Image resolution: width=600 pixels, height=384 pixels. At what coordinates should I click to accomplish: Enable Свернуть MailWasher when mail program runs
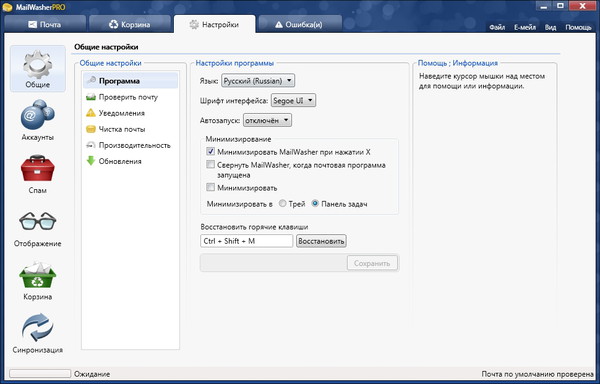[x=210, y=165]
